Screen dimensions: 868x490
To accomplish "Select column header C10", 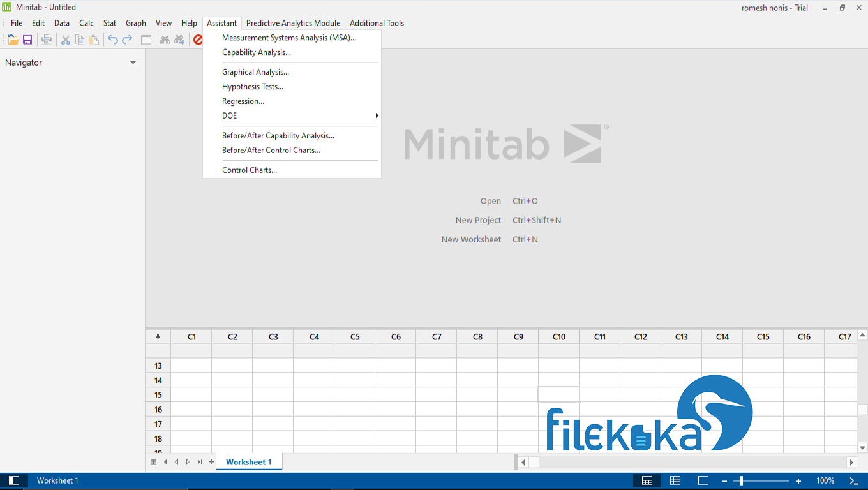I will coord(559,337).
